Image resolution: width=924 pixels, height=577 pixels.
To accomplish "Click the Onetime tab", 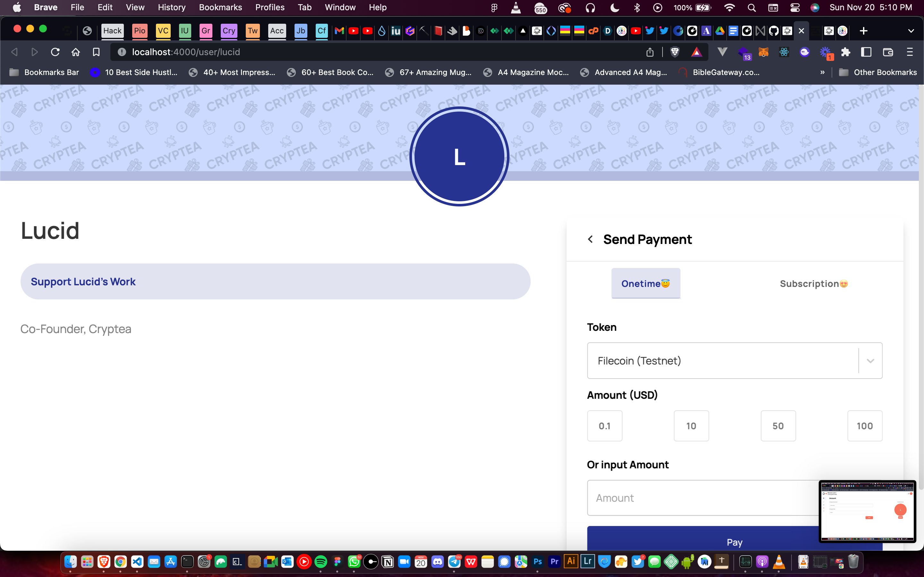I will [645, 283].
